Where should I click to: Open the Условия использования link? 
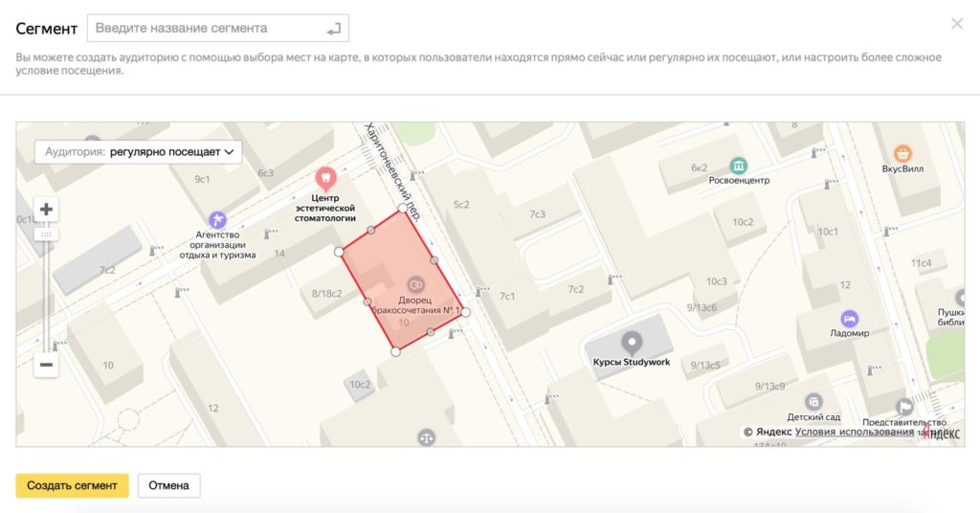(x=856, y=433)
